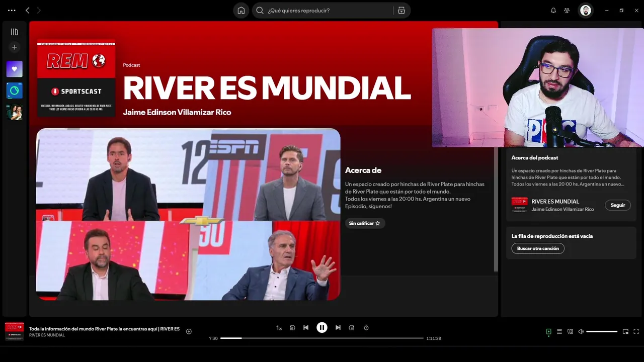Click the magnifier search icon

click(260, 10)
